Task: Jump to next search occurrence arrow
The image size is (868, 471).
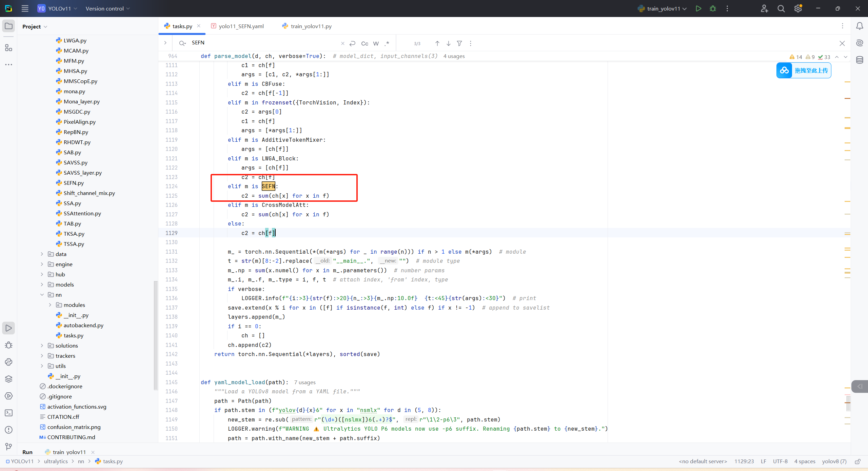Action: click(448, 43)
